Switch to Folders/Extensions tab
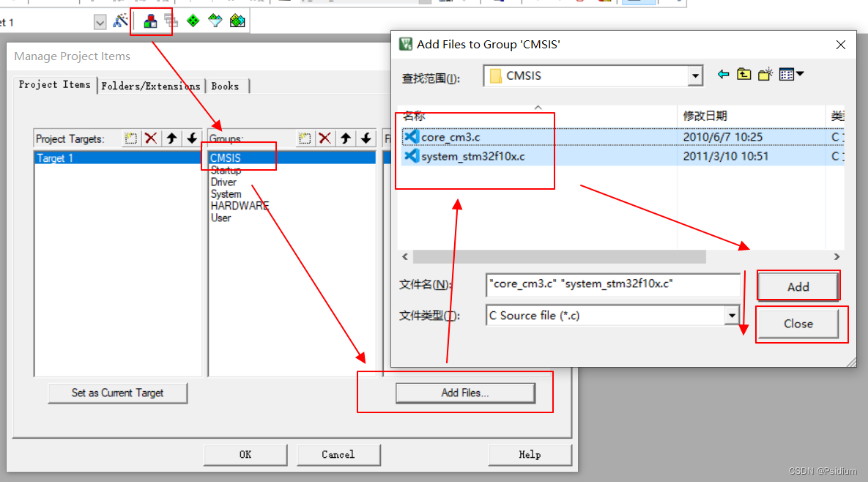The width and height of the screenshot is (868, 482). point(151,86)
